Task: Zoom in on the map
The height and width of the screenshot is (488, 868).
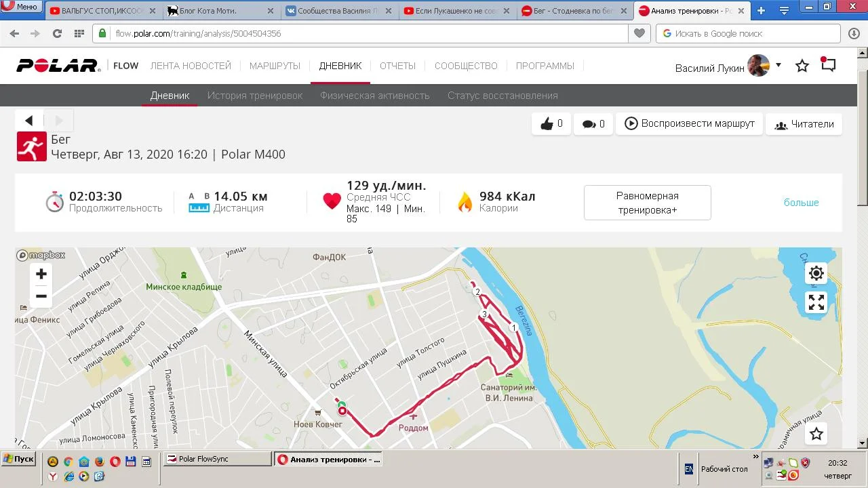Action: click(41, 274)
